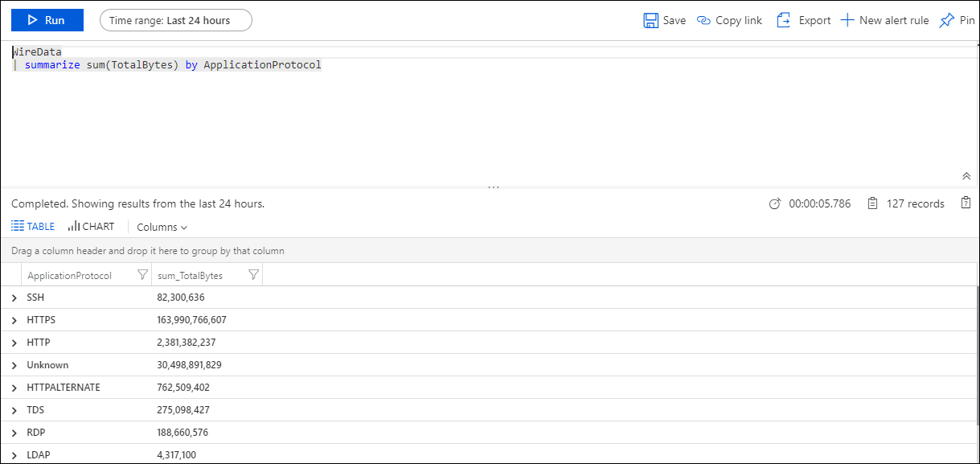
Task: Click the Export label in the toolbar
Action: click(x=814, y=20)
